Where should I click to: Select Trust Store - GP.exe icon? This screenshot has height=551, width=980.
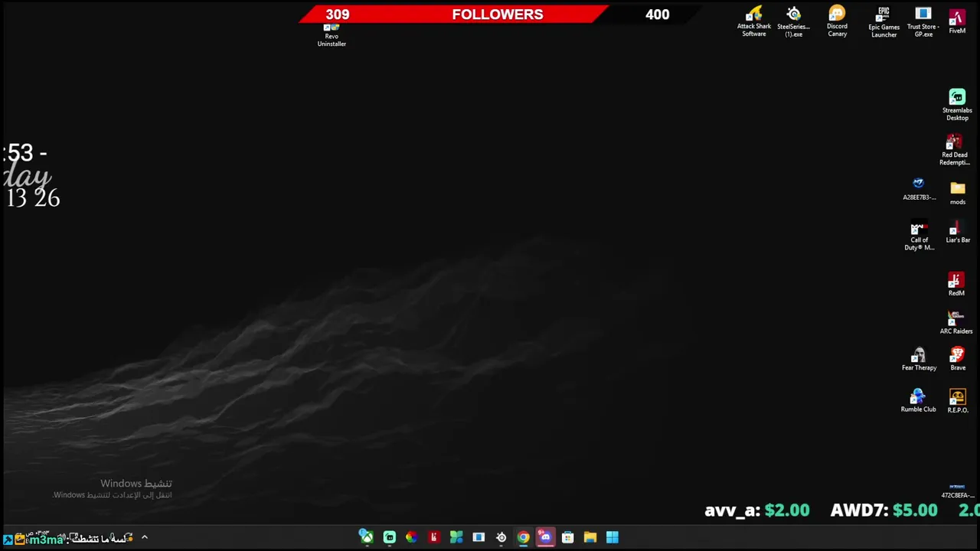click(x=923, y=22)
